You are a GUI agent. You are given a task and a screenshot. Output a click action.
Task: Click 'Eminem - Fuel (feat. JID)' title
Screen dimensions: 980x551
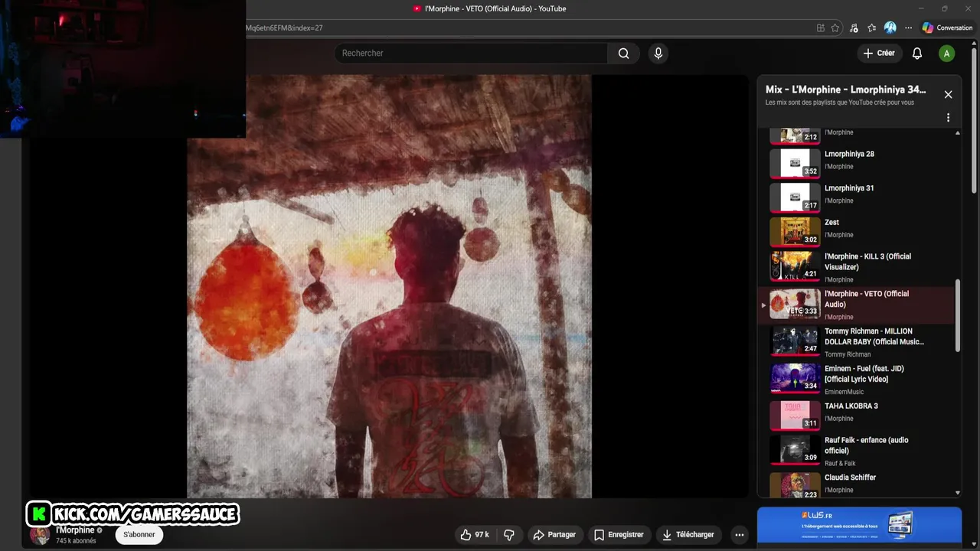[x=864, y=374]
